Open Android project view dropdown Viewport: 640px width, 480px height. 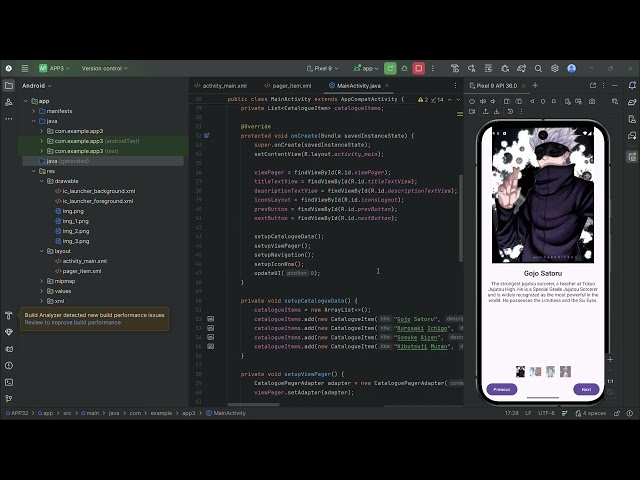(x=37, y=86)
